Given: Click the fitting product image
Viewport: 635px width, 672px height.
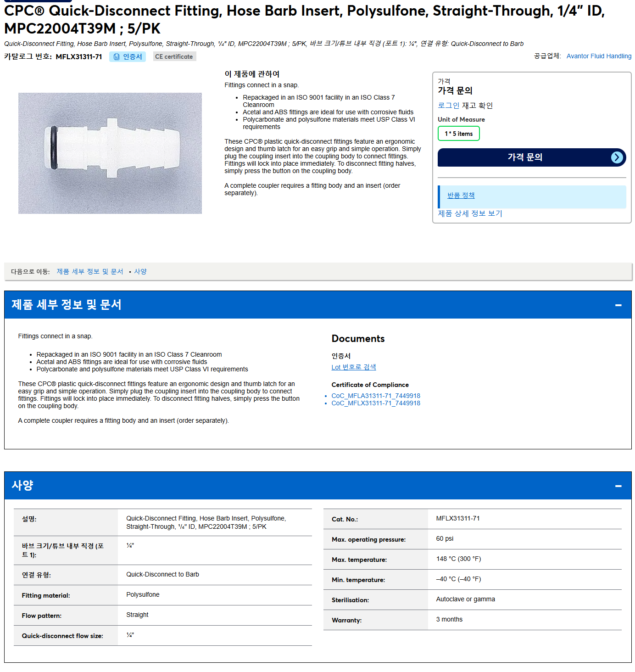Looking at the screenshot, I should 110,153.
